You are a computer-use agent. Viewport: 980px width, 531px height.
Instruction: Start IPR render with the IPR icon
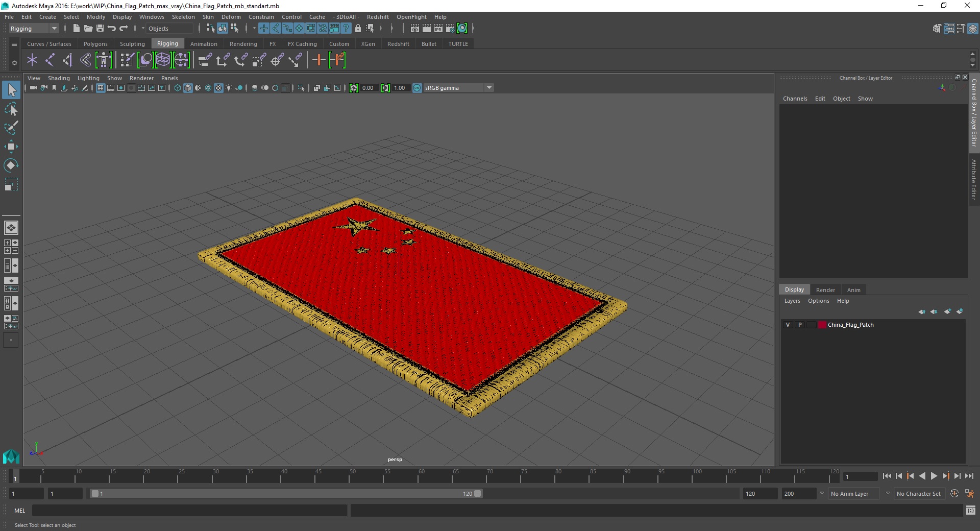tap(438, 29)
